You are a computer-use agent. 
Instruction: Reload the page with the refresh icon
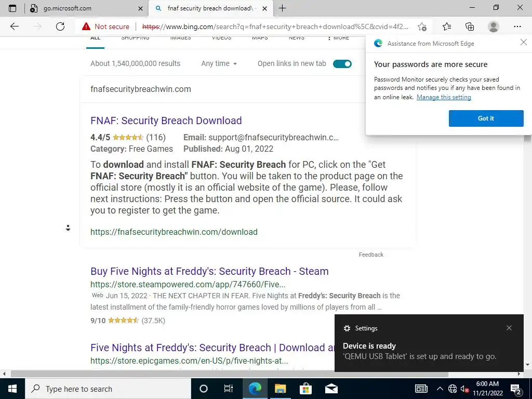pyautogui.click(x=60, y=26)
